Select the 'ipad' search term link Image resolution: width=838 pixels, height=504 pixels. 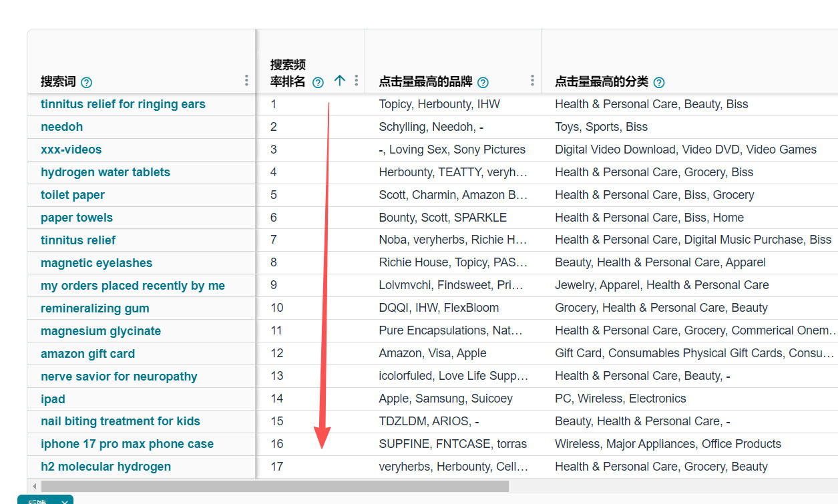point(53,399)
